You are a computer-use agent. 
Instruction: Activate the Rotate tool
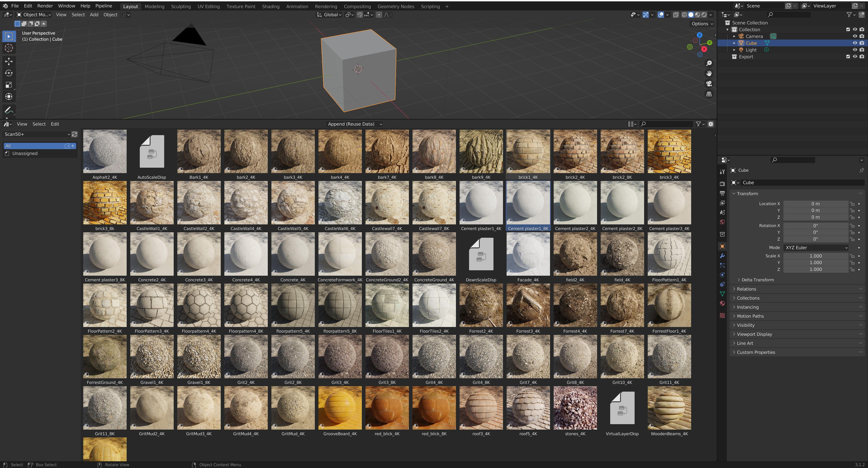9,73
